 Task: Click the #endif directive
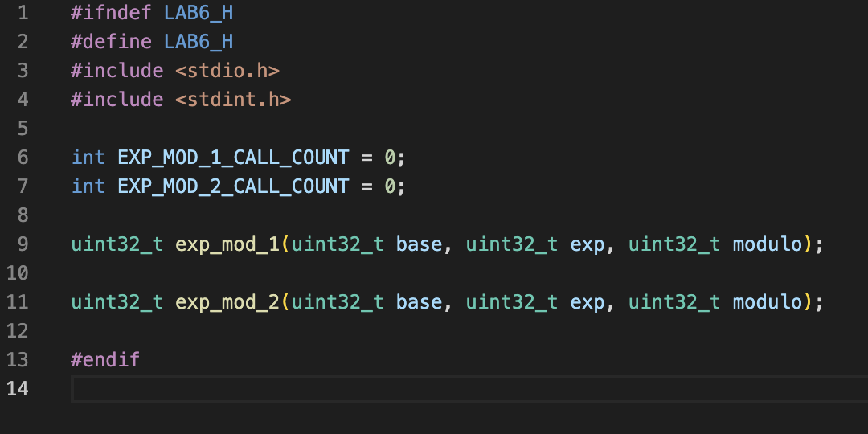(106, 360)
